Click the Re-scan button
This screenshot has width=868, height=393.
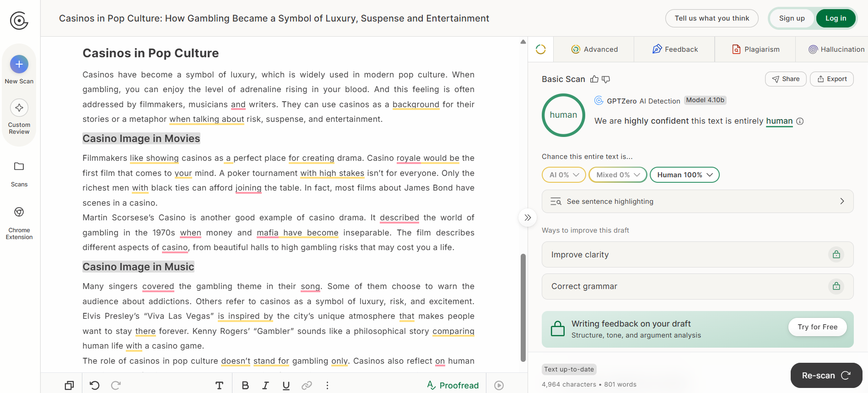(826, 376)
